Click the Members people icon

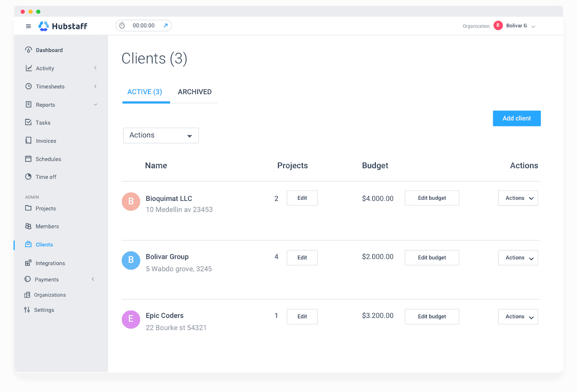point(28,226)
